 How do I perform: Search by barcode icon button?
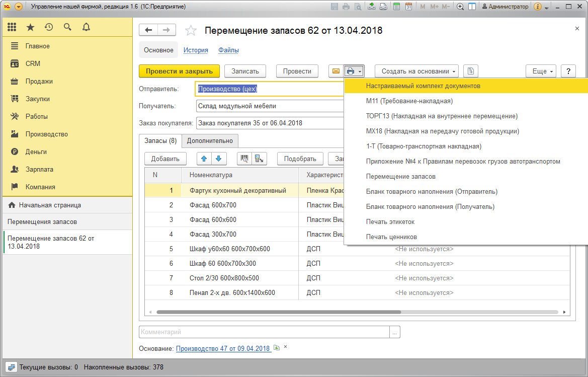pos(244,159)
